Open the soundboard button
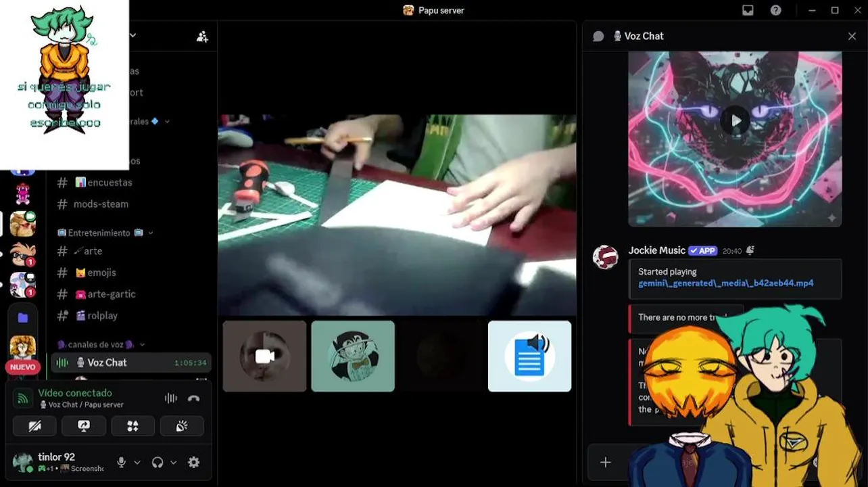Image resolution: width=868 pixels, height=487 pixels. pyautogui.click(x=181, y=426)
